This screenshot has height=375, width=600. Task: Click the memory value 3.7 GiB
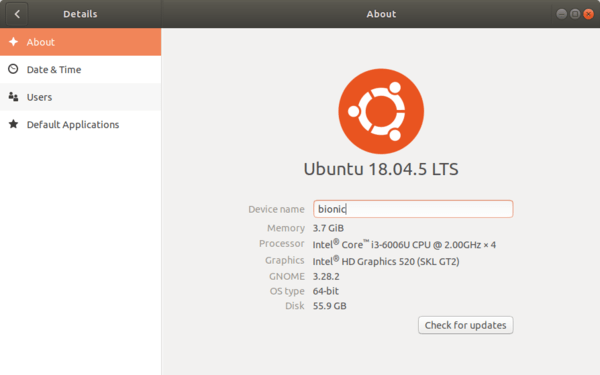[328, 228]
